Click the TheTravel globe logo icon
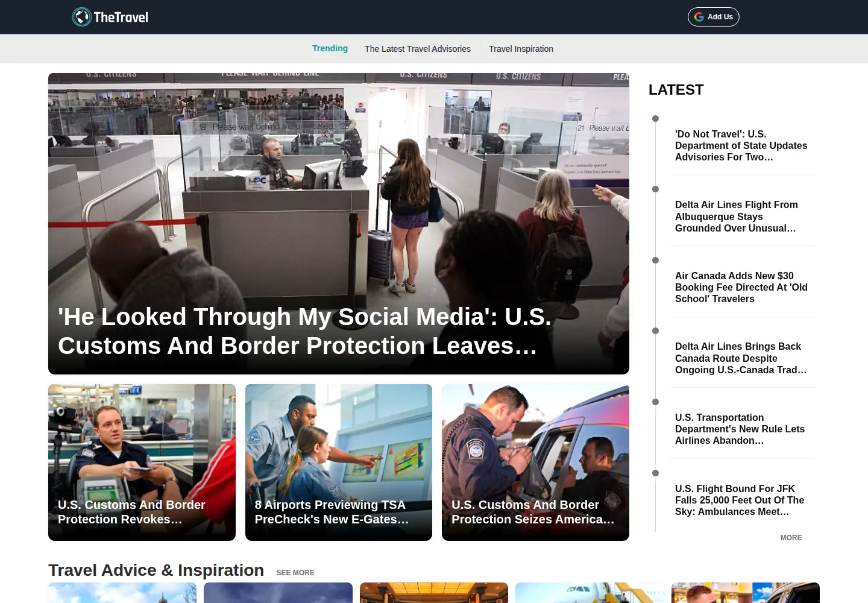This screenshot has width=868, height=603. [81, 17]
